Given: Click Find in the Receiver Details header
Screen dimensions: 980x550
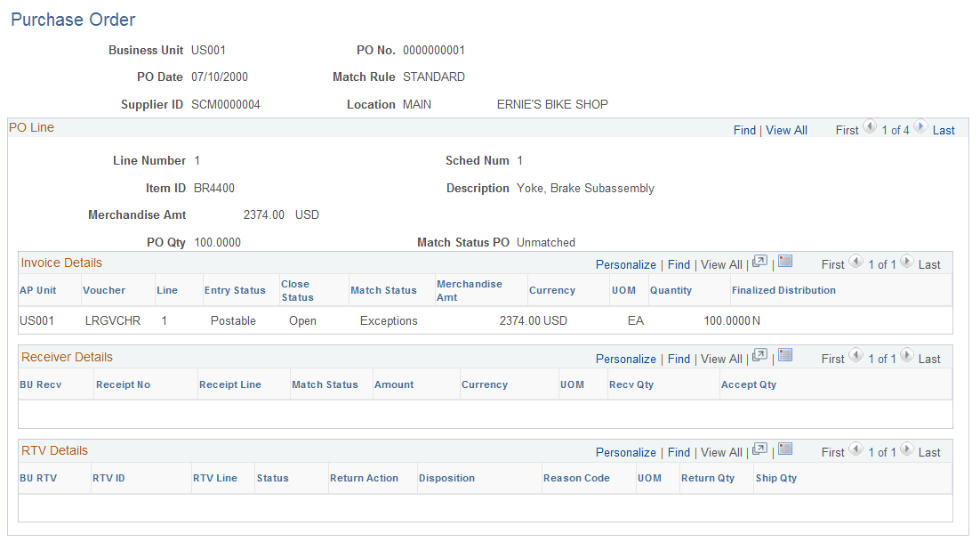Looking at the screenshot, I should [679, 358].
